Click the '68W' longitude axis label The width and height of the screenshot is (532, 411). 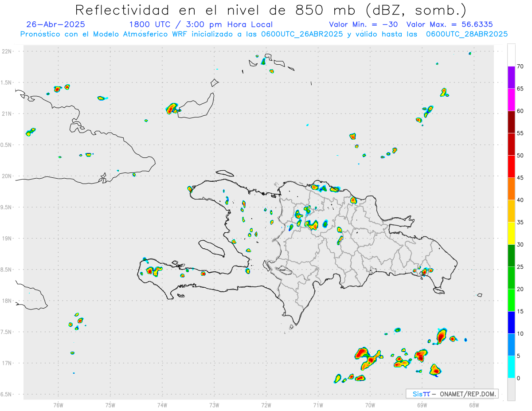tap(473, 405)
